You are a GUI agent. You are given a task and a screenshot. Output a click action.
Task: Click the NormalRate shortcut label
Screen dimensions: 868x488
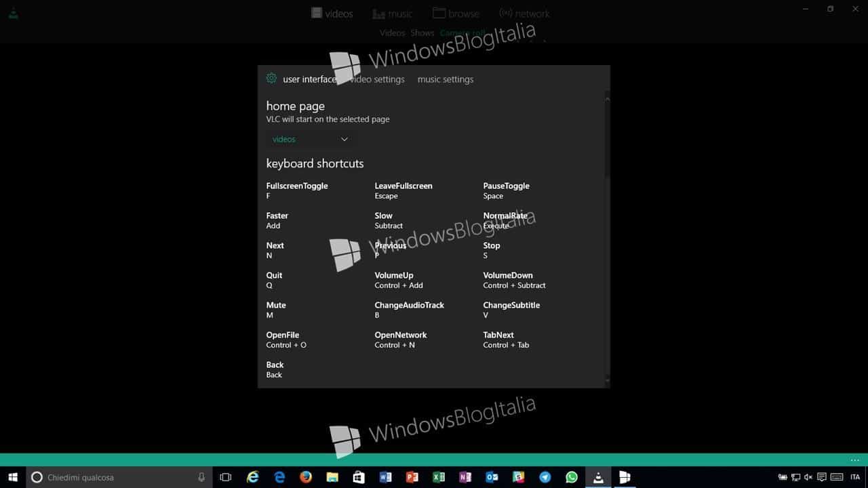[505, 216]
